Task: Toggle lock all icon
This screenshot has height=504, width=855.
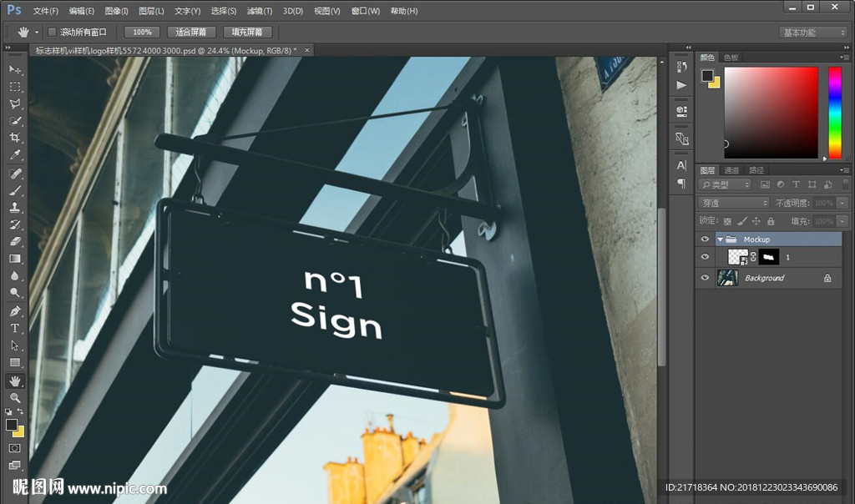Action: pyautogui.click(x=771, y=221)
